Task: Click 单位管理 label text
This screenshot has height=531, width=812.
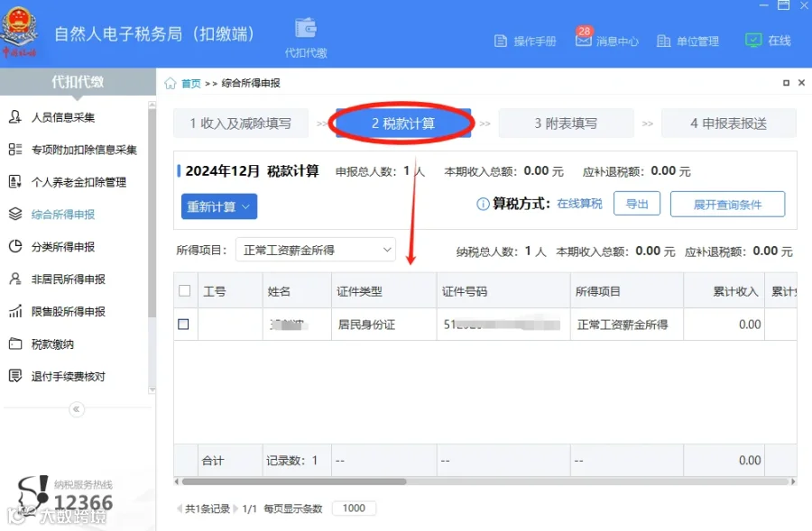Action: point(697,41)
